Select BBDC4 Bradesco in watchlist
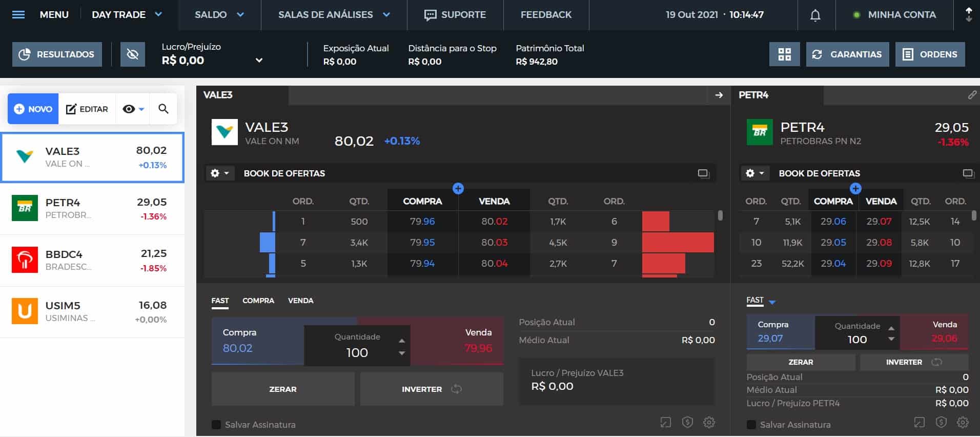This screenshot has height=437, width=980. coord(92,261)
